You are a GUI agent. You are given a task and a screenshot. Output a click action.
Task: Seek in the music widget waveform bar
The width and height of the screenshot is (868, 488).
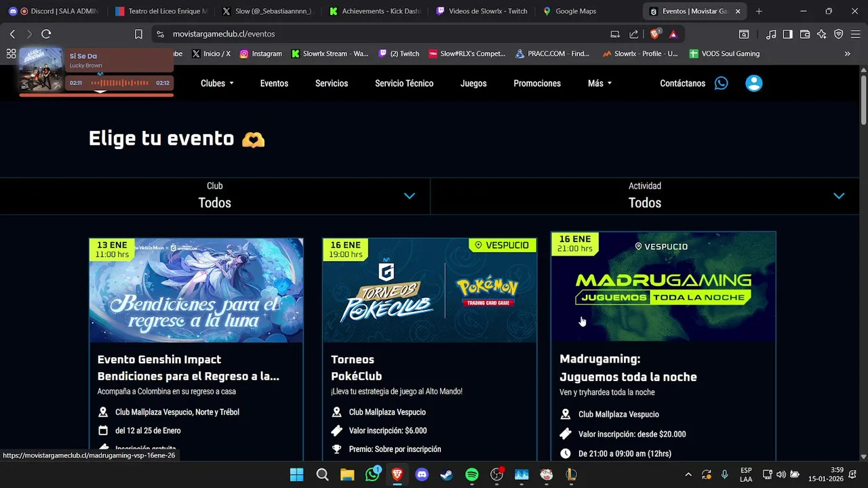119,83
